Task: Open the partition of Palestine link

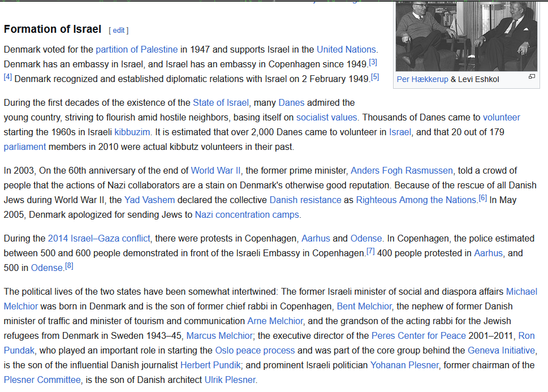Action: point(137,50)
